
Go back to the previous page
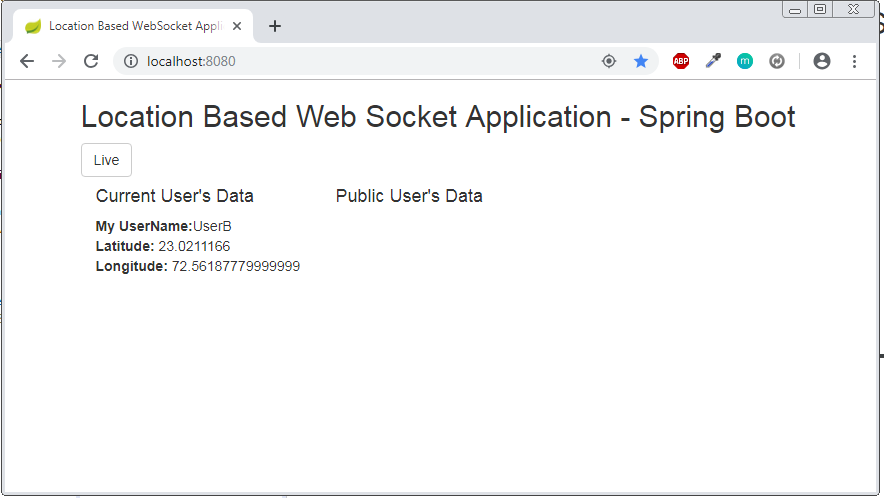[x=26, y=61]
